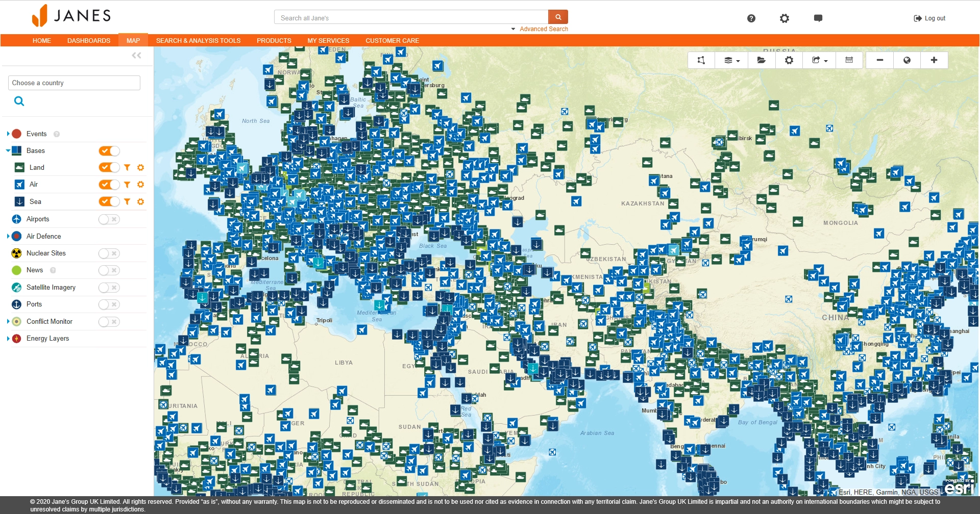Image resolution: width=980 pixels, height=514 pixels.
Task: Enable the News layer
Action: (109, 270)
